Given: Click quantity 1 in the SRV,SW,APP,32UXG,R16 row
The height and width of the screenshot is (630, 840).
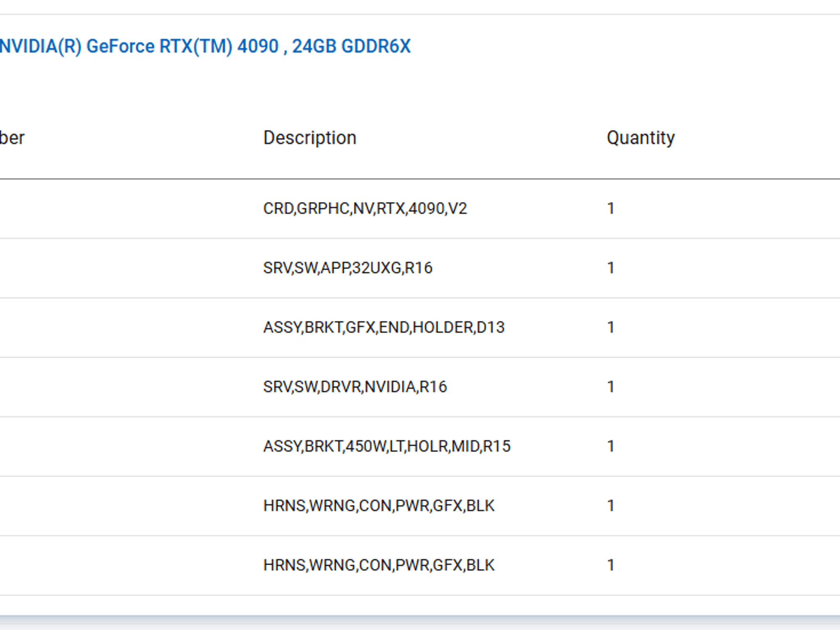Looking at the screenshot, I should click(x=611, y=268).
